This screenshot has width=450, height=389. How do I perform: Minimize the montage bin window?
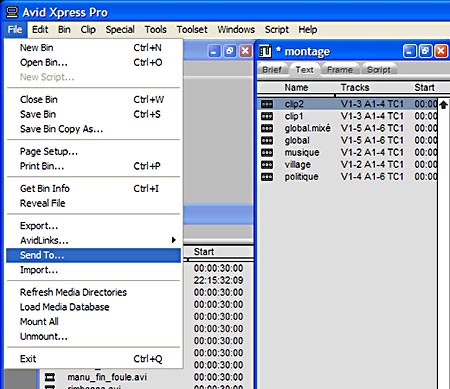click(x=410, y=51)
